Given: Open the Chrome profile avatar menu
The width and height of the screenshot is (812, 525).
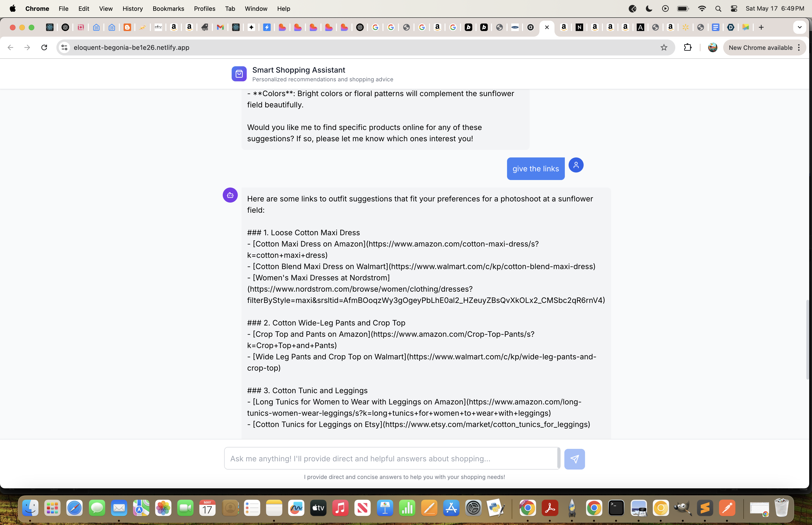Looking at the screenshot, I should [712, 47].
